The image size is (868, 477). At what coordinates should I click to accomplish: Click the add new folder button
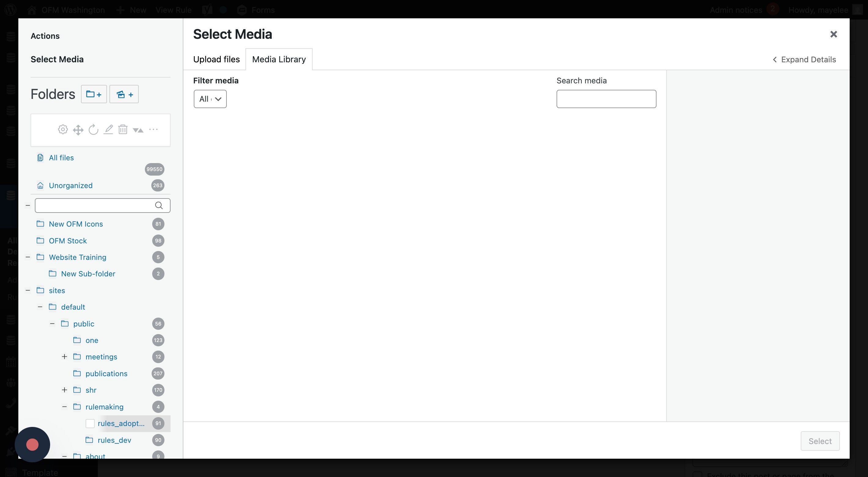pos(94,94)
